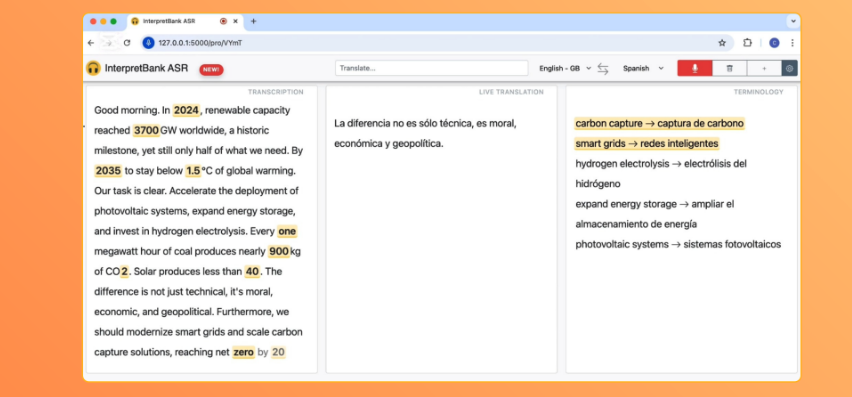Click the Translate... input field
Screen dimensions: 852x397
431,68
